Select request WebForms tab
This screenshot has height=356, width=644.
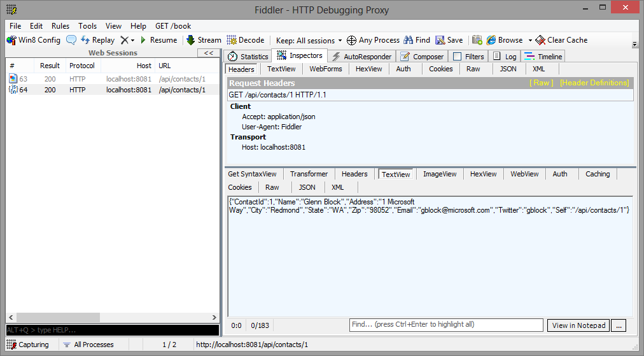[326, 69]
